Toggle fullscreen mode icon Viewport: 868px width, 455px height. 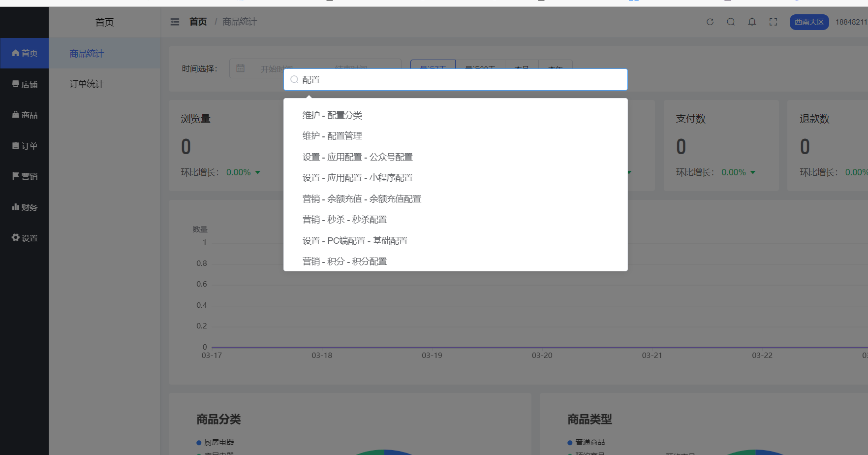tap(773, 22)
